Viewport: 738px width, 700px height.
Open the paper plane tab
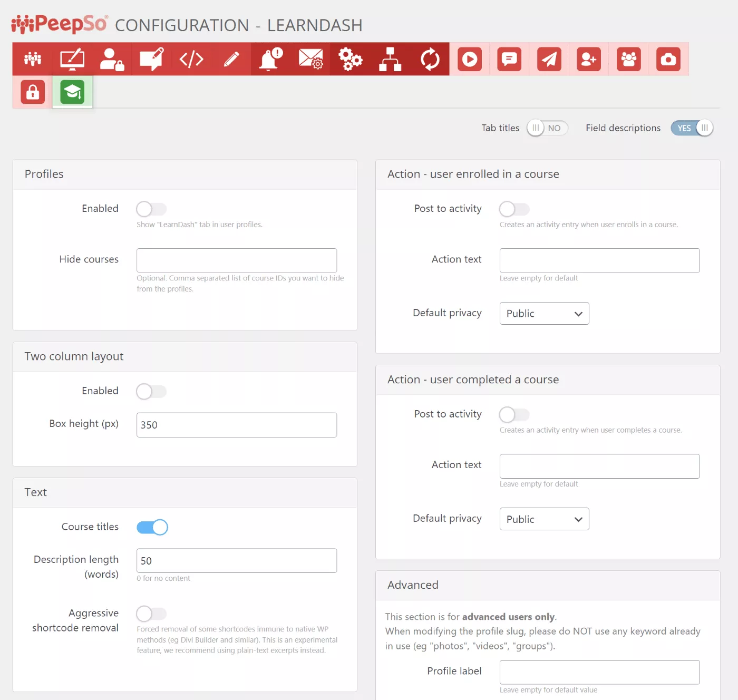point(549,59)
